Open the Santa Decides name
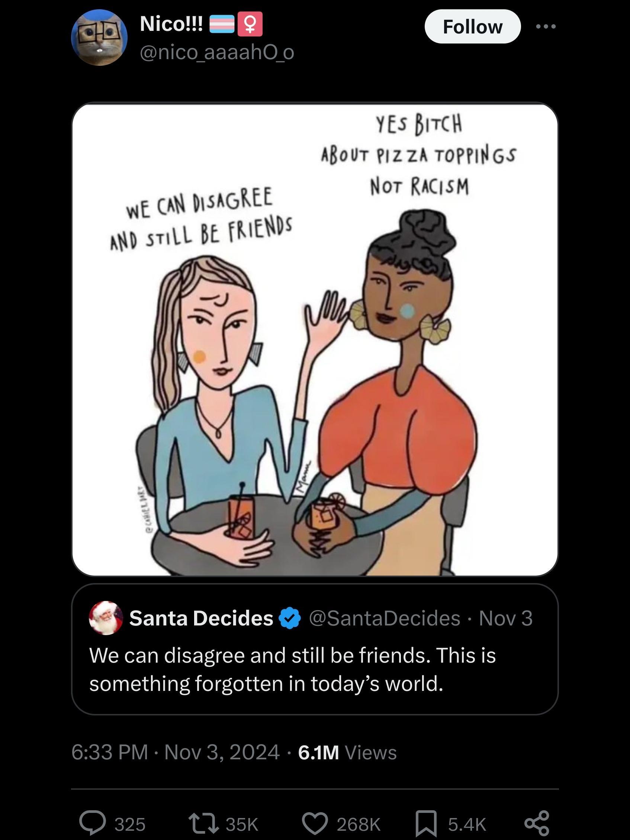Image resolution: width=630 pixels, height=840 pixels. (x=201, y=618)
